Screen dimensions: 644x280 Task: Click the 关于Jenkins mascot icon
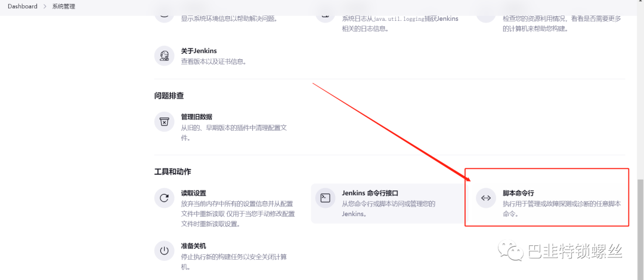click(x=165, y=56)
